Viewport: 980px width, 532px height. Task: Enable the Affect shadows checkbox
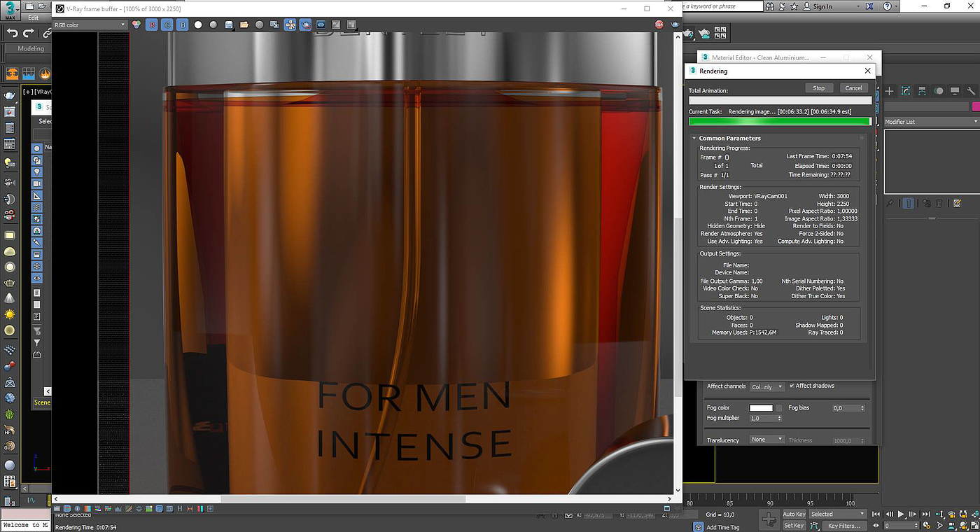(792, 386)
